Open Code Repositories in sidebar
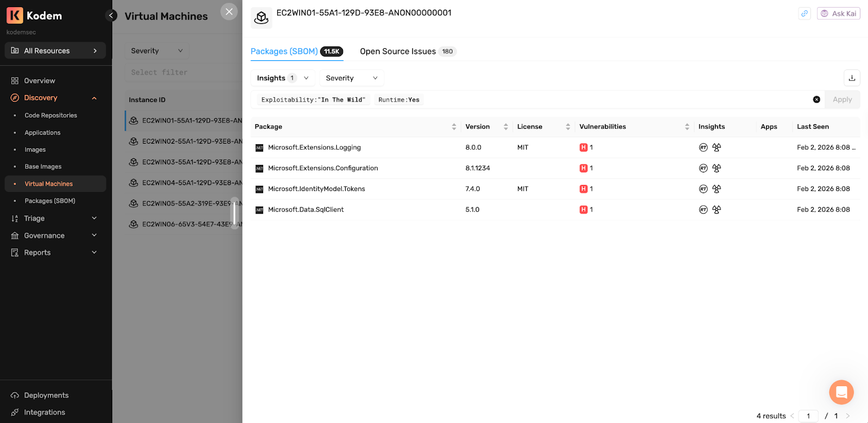 pos(51,116)
